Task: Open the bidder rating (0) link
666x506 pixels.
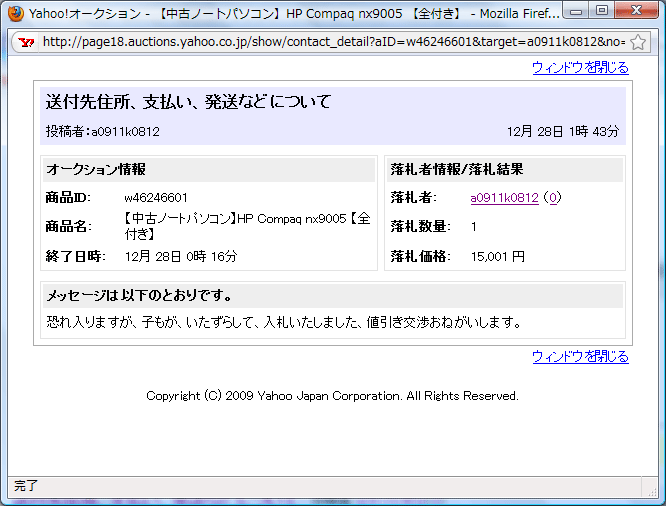Action: [553, 198]
